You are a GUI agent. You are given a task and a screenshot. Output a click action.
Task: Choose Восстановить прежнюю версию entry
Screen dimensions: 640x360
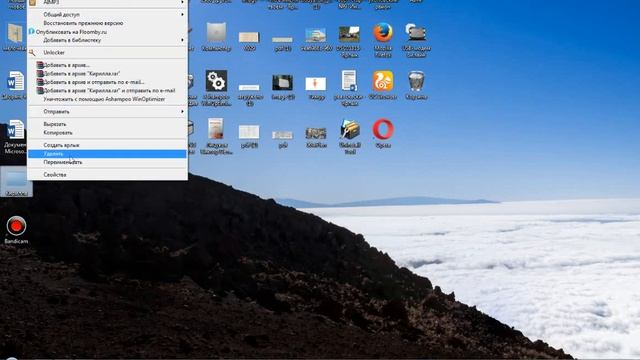(x=107, y=23)
